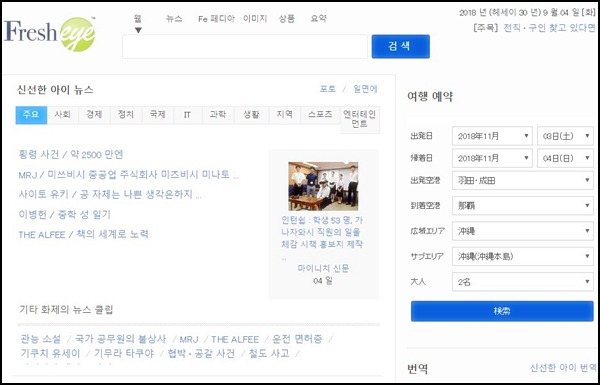Viewport: 600px width, 385px height.
Task: Open the MRJ 미쓰비시 중공업 headline
Action: [x=129, y=175]
